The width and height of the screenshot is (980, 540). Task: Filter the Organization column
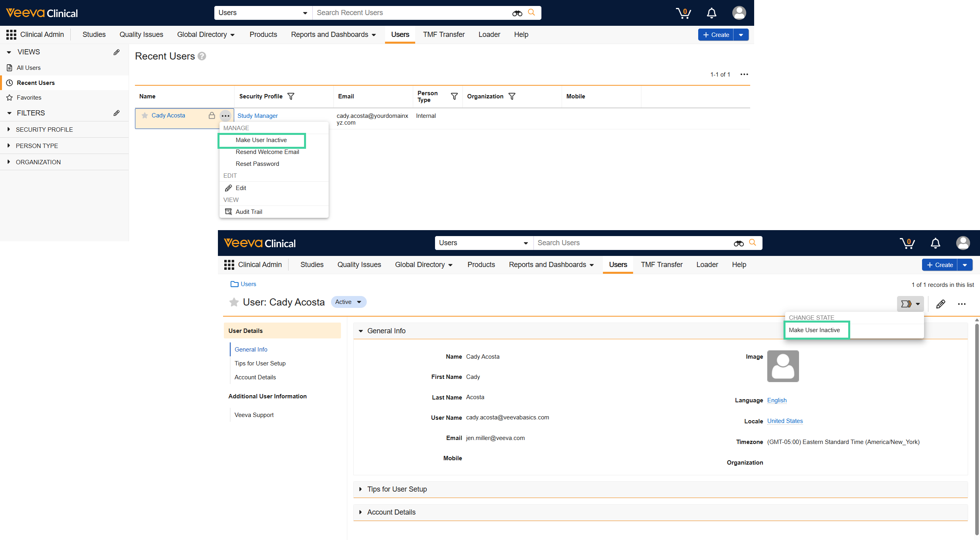click(512, 96)
